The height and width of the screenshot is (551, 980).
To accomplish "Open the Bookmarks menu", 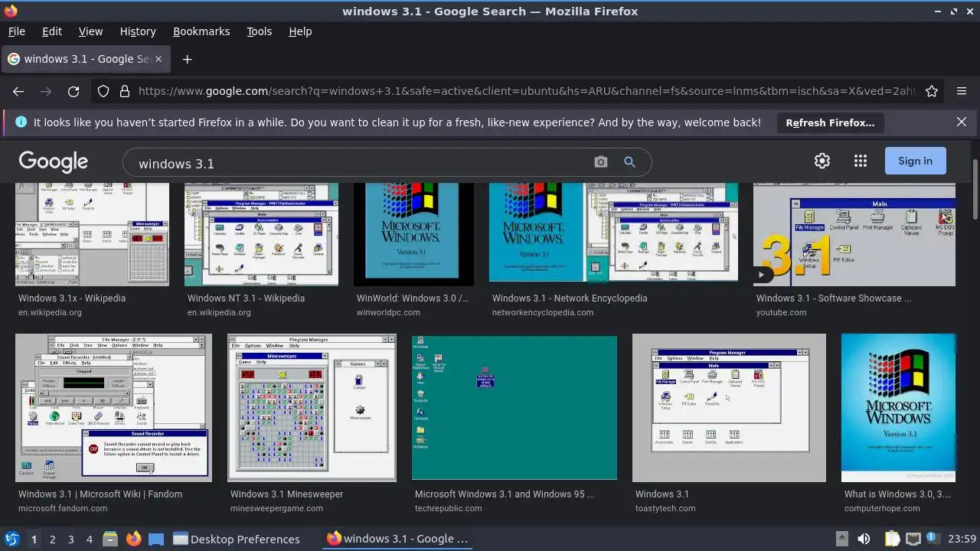I will 201,31.
